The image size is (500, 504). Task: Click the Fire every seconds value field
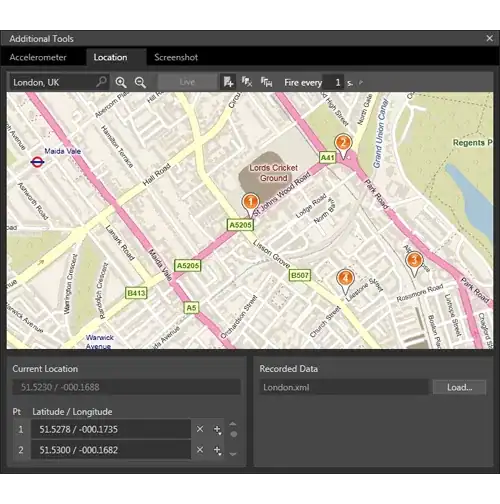click(333, 82)
